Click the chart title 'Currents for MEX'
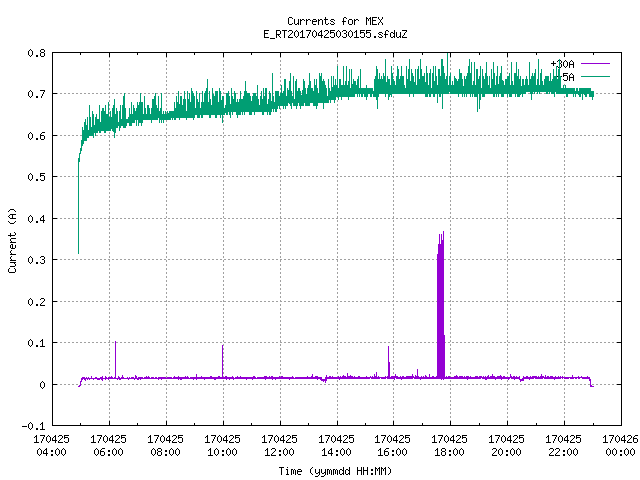This screenshot has width=640, height=480. [335, 21]
